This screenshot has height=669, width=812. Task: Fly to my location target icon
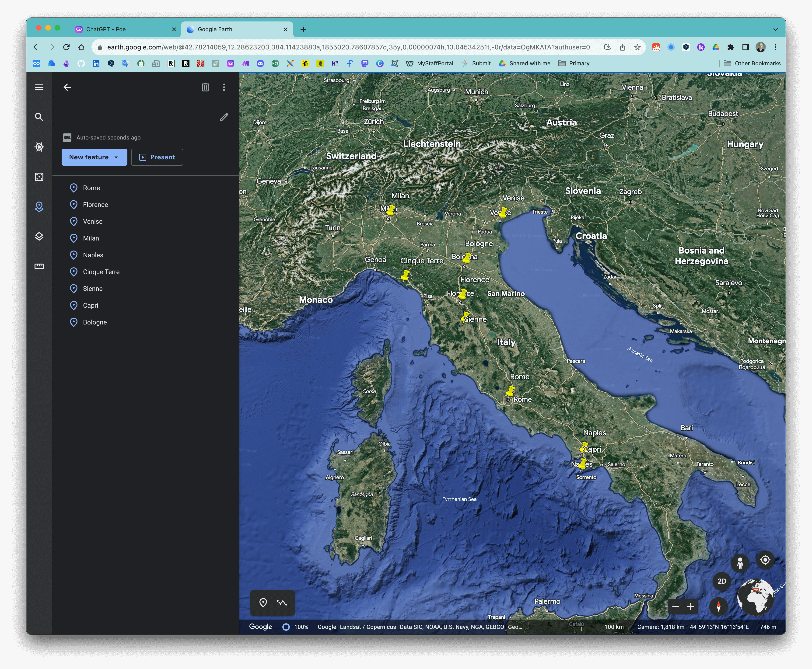765,560
